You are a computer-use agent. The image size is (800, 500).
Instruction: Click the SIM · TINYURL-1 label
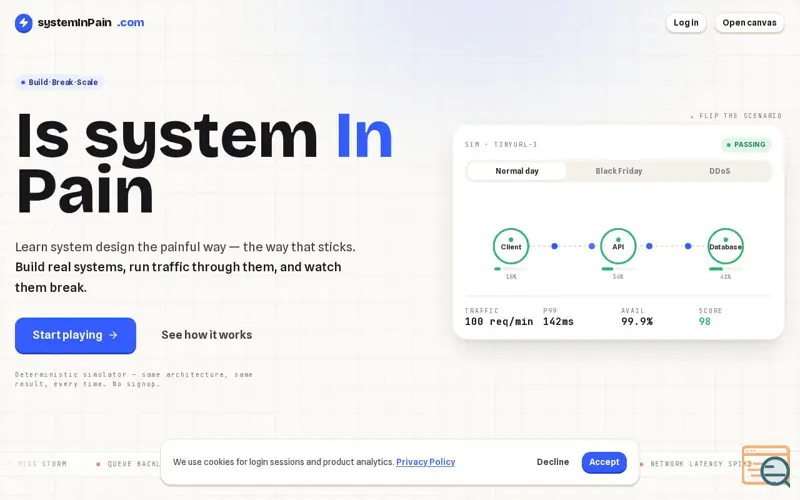[501, 144]
